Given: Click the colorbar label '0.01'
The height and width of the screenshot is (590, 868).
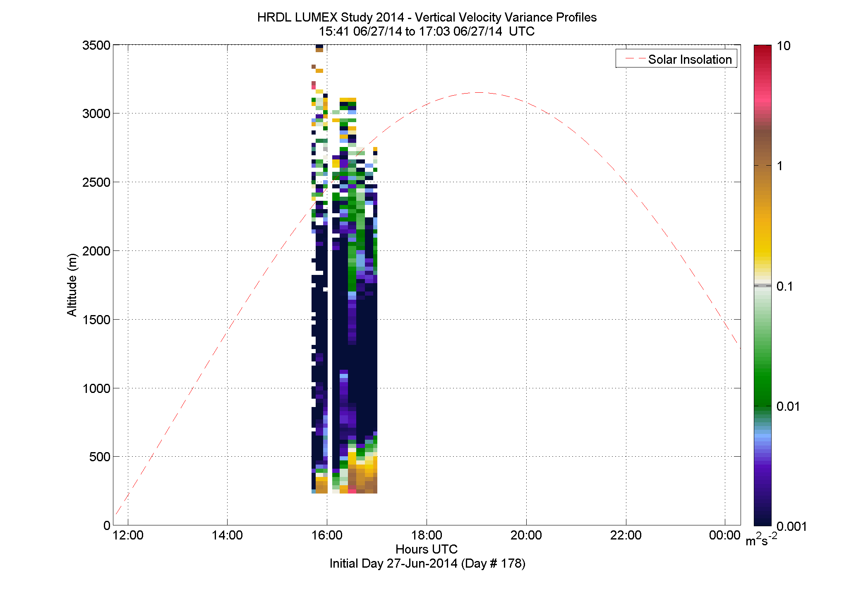Looking at the screenshot, I should coord(788,406).
